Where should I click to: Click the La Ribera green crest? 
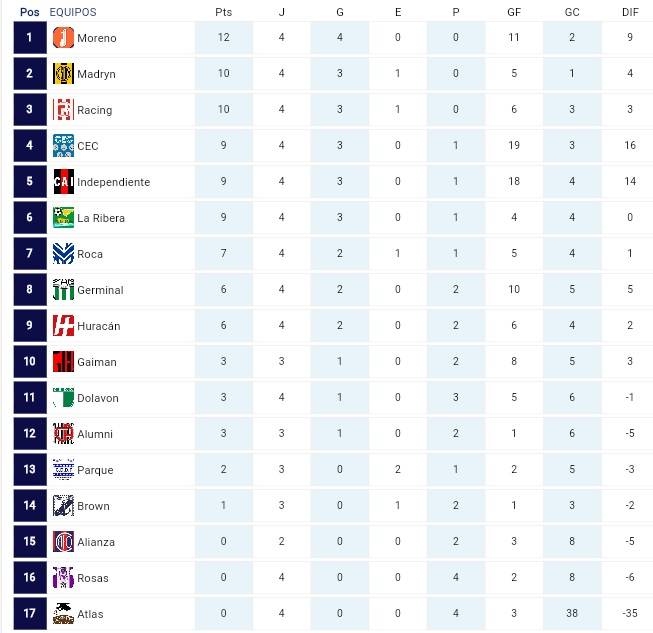click(63, 217)
